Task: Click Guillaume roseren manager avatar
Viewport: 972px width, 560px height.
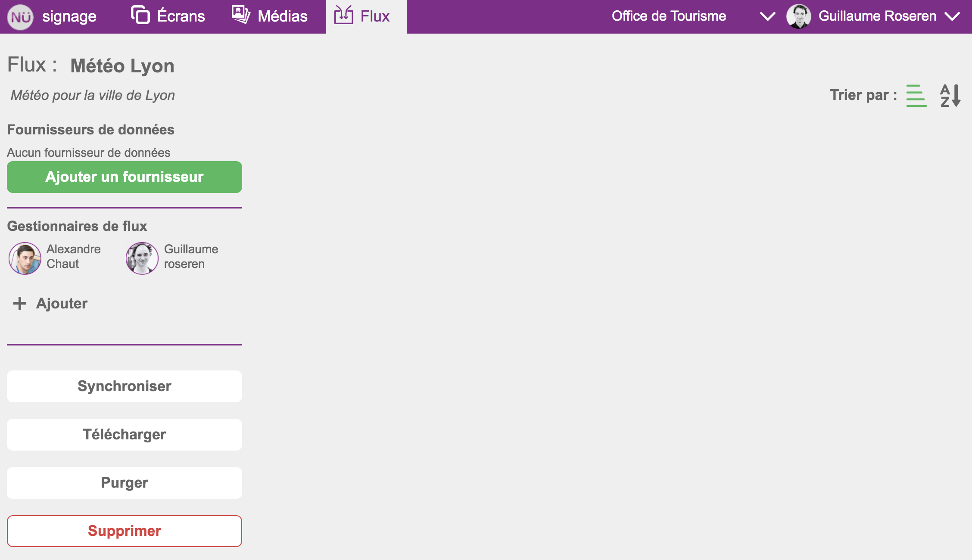Action: (x=142, y=258)
